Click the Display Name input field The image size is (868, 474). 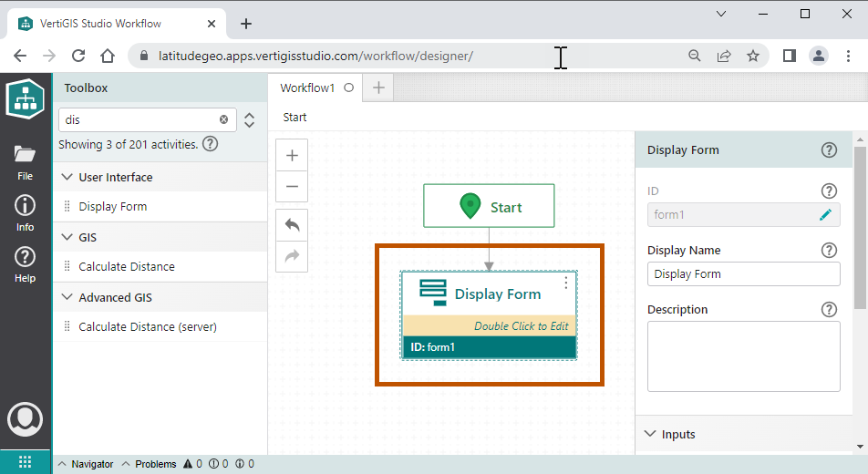point(743,274)
